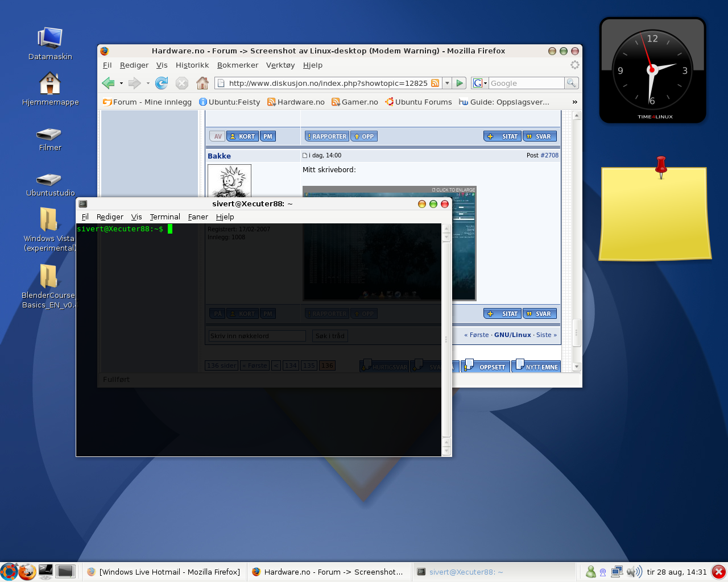Viewport: 728px width, 582px height.
Task: Open the Ubuntu:Feisty bookmark
Action: [x=230, y=102]
